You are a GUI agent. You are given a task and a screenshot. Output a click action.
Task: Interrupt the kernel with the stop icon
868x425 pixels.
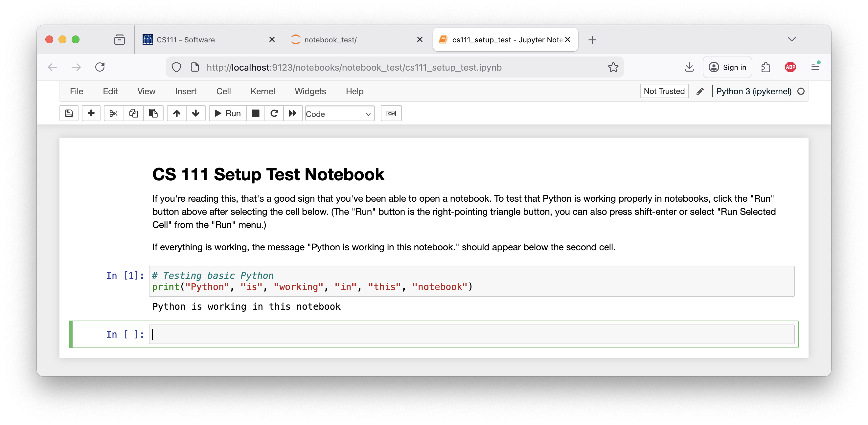click(256, 114)
